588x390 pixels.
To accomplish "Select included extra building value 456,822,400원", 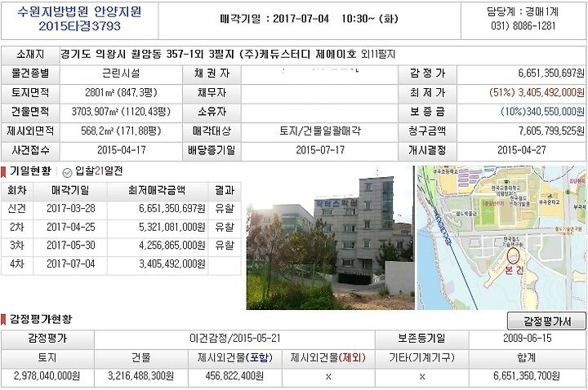I will (234, 376).
